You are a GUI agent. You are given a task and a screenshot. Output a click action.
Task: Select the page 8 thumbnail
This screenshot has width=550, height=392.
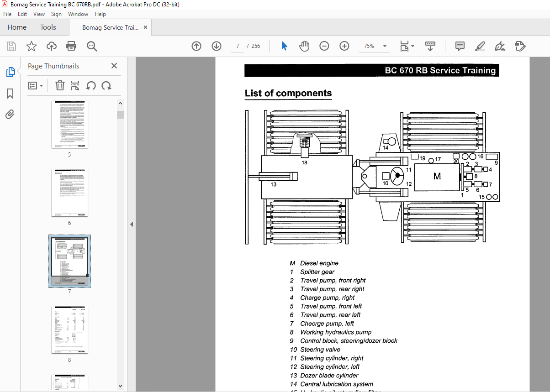click(69, 329)
